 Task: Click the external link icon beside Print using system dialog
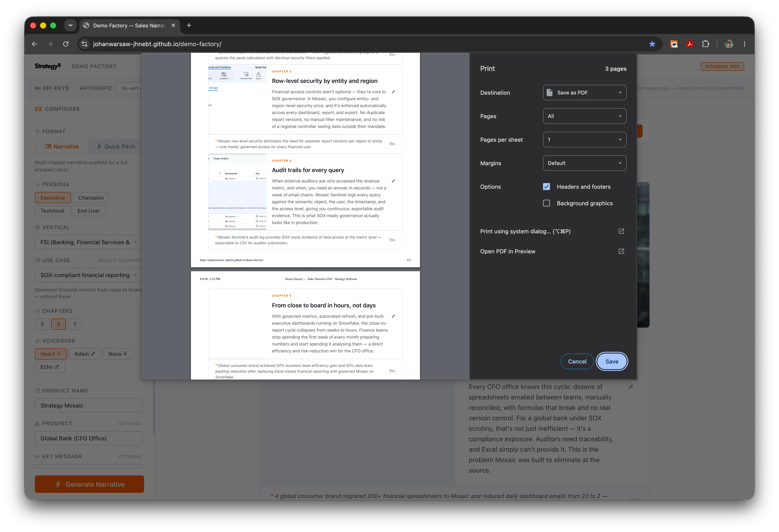pos(621,231)
